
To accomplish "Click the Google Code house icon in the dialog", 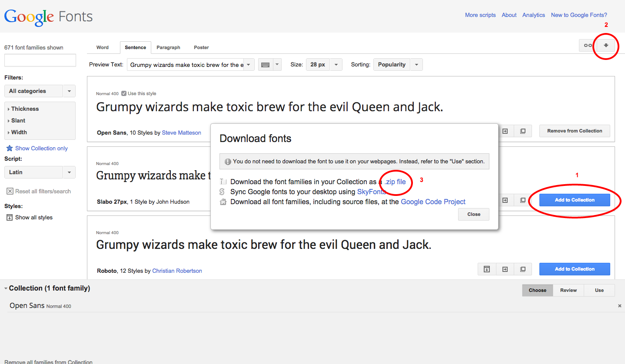I will [223, 202].
